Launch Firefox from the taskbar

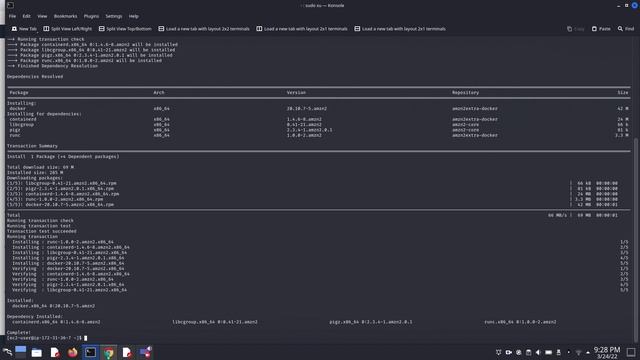pyautogui.click(x=73, y=352)
